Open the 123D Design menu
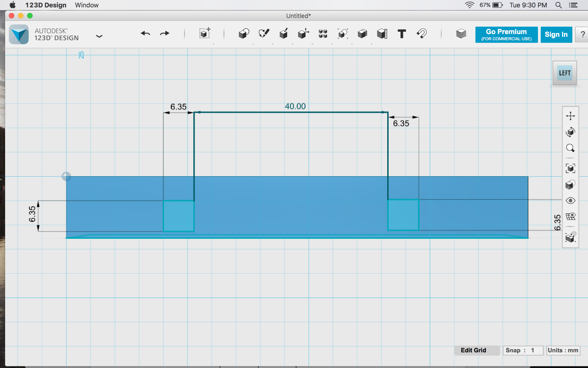 tap(46, 5)
